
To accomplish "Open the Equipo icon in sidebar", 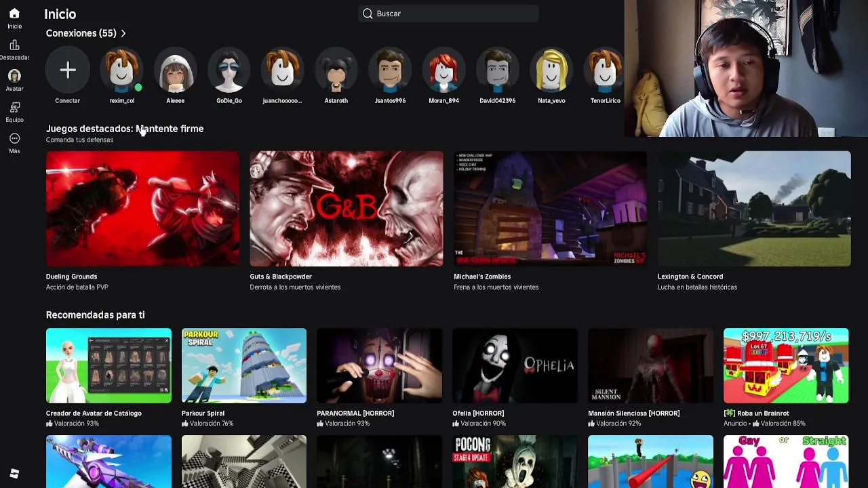I will 14,107.
